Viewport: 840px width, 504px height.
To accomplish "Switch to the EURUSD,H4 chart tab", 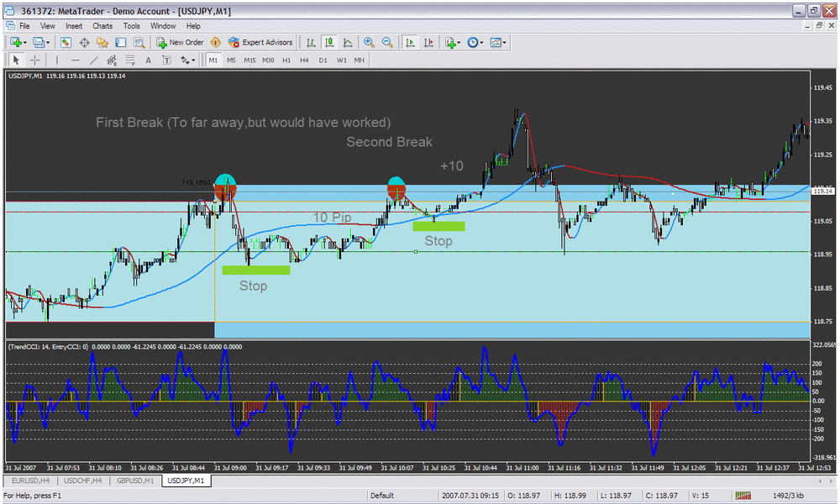I will click(30, 480).
